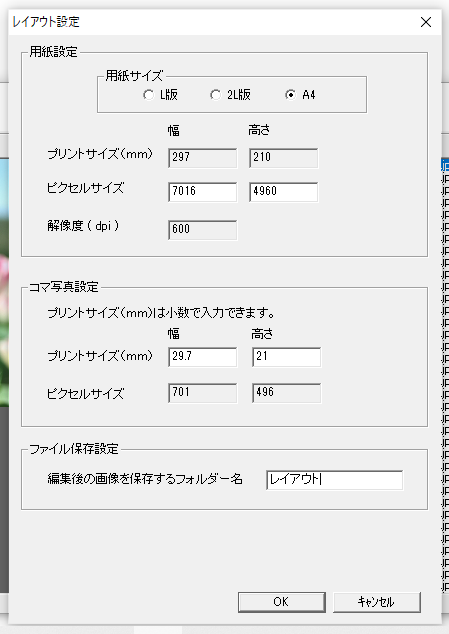Click the コマ写真 print width field showing 29.7
The width and height of the screenshot is (449, 634).
pos(203,357)
